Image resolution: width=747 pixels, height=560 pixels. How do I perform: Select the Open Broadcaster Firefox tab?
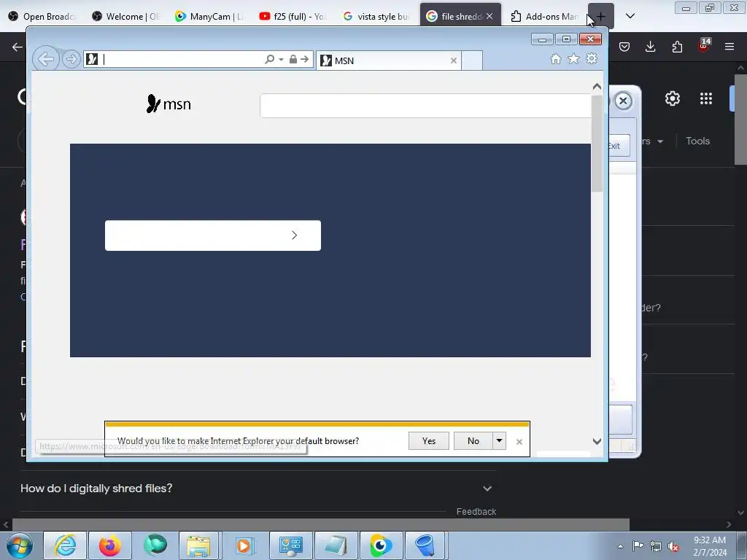coord(43,16)
